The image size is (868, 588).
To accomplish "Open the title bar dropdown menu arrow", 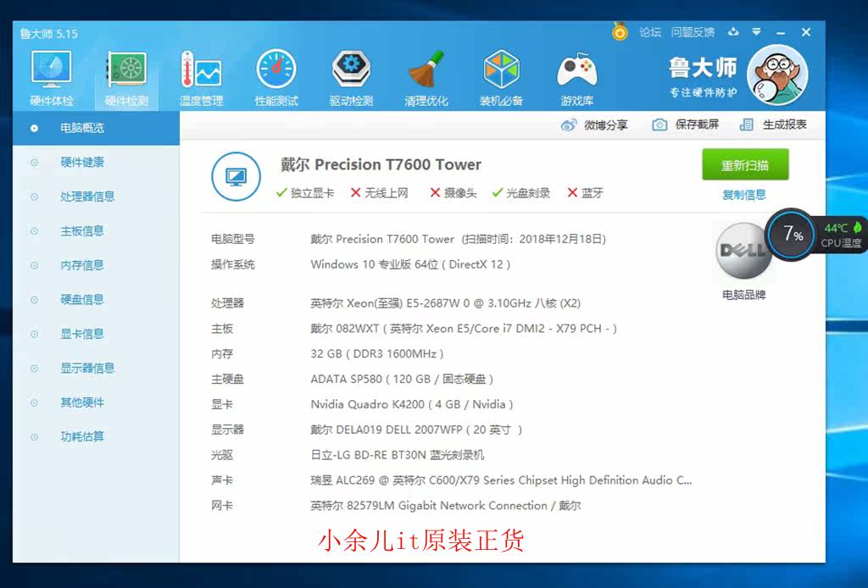I will coord(756,32).
